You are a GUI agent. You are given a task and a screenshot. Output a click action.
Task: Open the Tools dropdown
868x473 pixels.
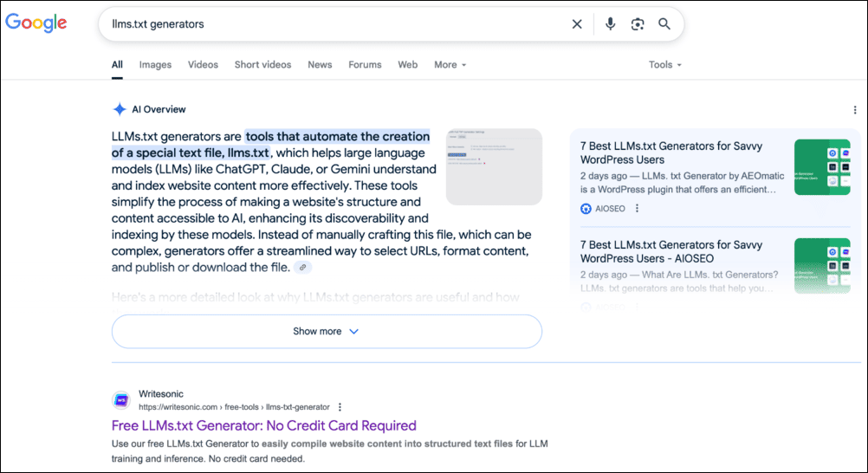click(664, 65)
